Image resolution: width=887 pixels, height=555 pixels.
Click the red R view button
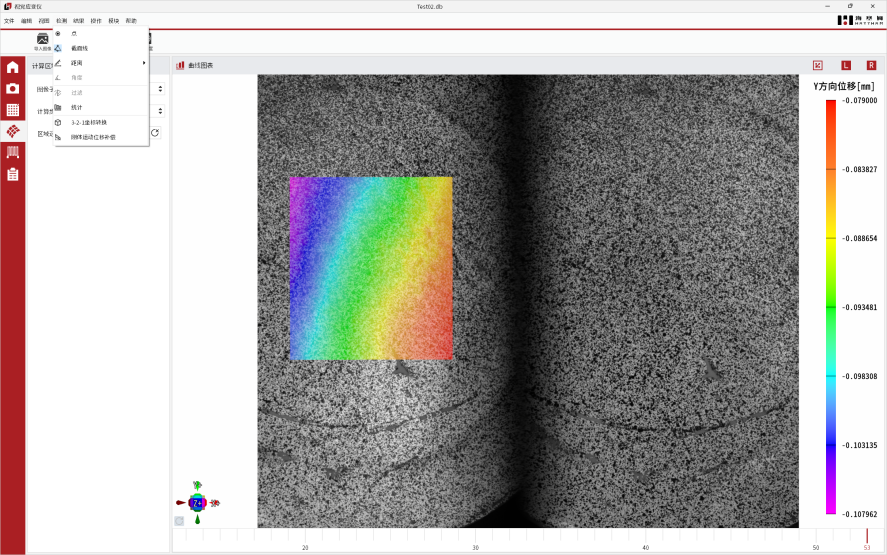point(871,66)
